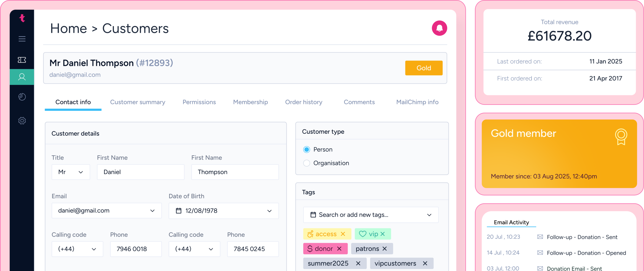
Task: Open the reports pie chart icon
Action: coord(22,97)
